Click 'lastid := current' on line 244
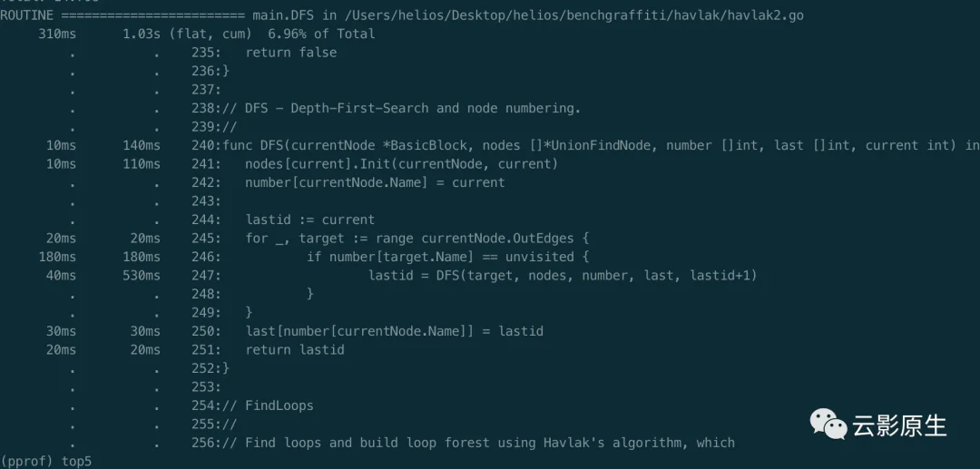 (310, 220)
